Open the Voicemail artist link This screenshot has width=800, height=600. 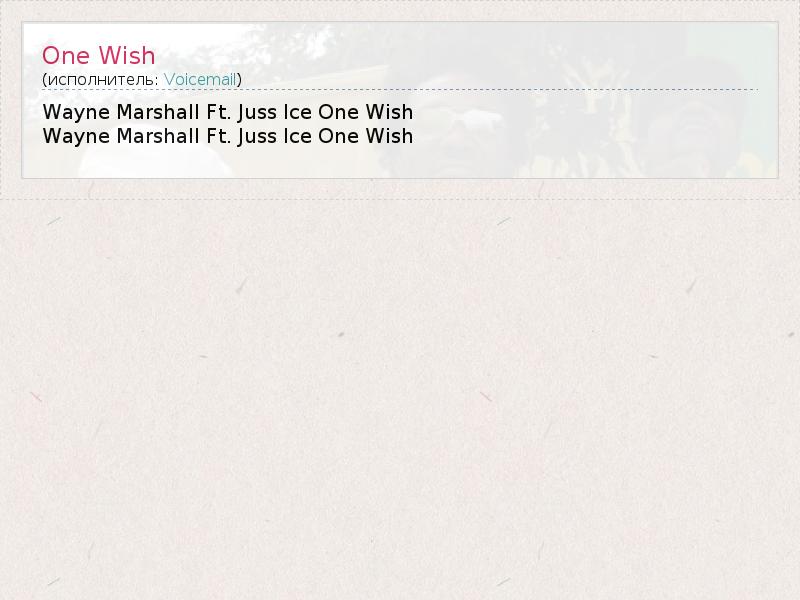coord(200,80)
